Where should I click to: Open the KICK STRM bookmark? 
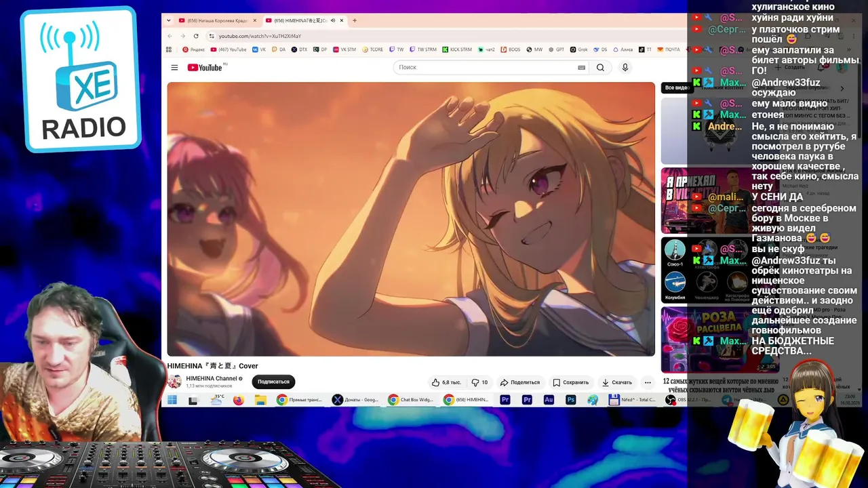point(456,49)
